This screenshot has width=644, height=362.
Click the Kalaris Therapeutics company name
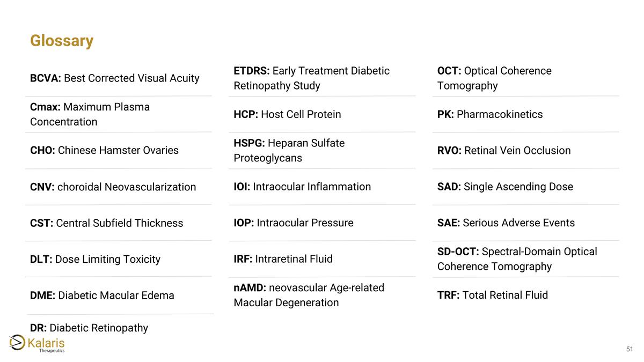46,344
